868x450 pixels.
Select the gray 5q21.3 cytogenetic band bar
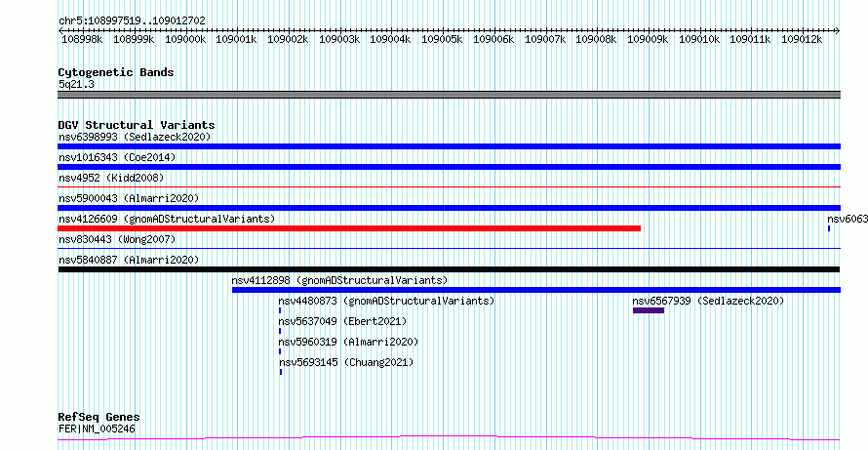point(449,95)
